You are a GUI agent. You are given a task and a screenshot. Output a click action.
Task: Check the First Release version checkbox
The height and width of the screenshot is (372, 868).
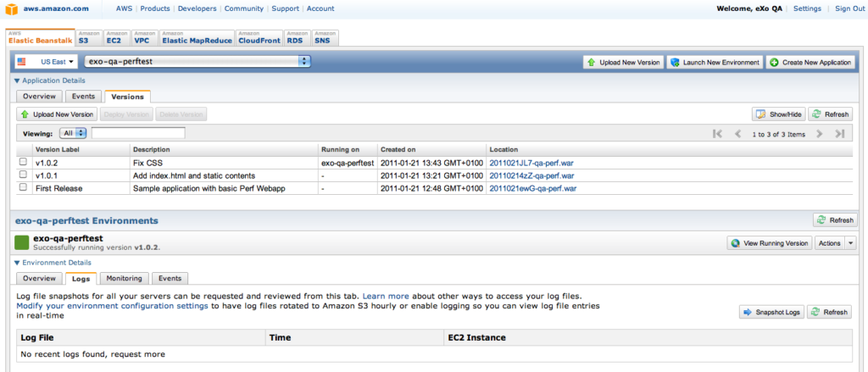point(23,187)
